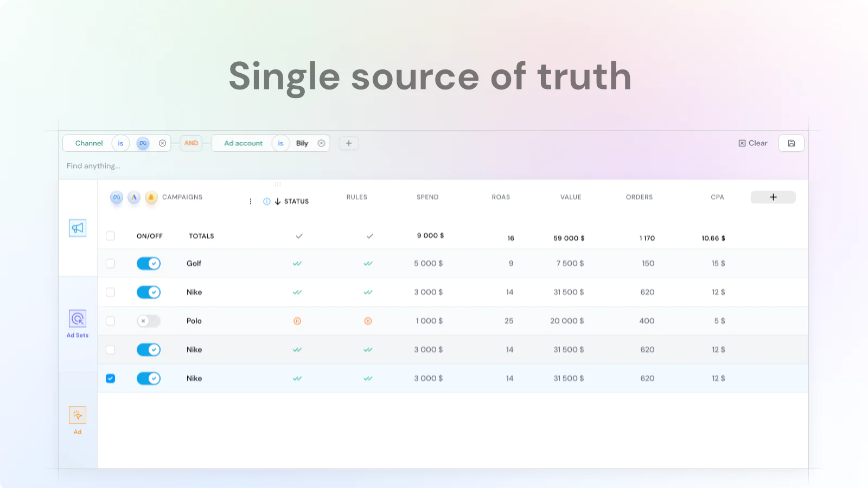Sort by the CAMPAIGNS column header
Image resolution: width=868 pixels, height=488 pixels.
coord(182,197)
